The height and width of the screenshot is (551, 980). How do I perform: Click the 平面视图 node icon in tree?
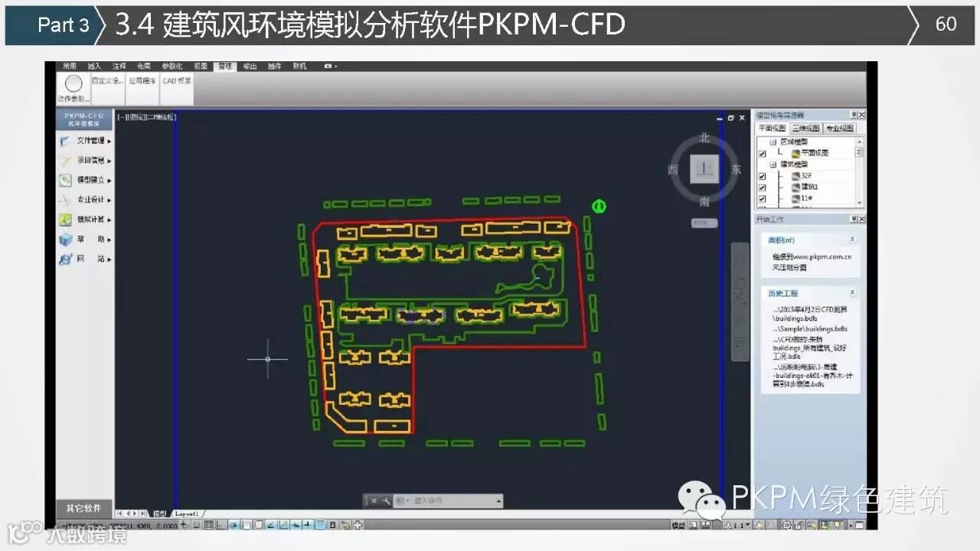[796, 153]
